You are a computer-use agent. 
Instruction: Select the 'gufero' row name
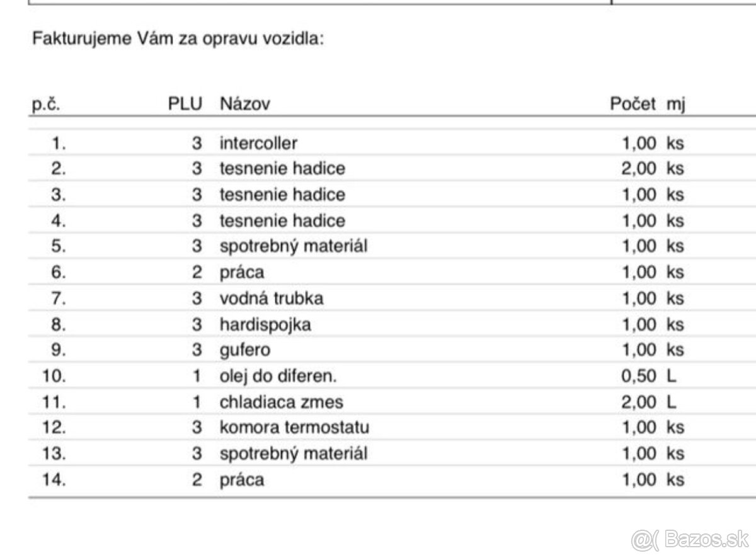(x=245, y=350)
